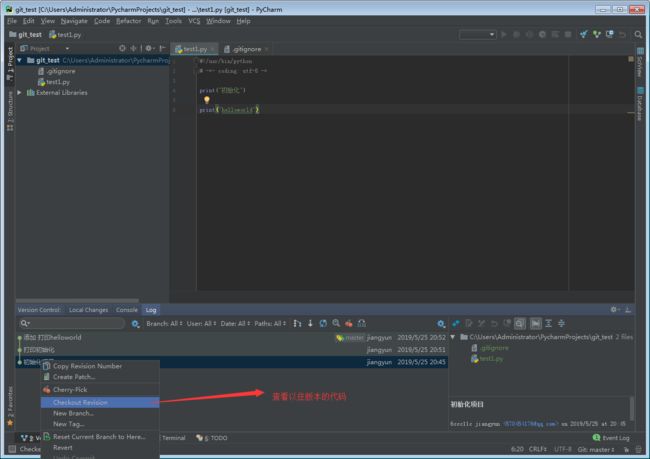Open the Refactor menu
The image size is (650, 459).
pos(129,21)
